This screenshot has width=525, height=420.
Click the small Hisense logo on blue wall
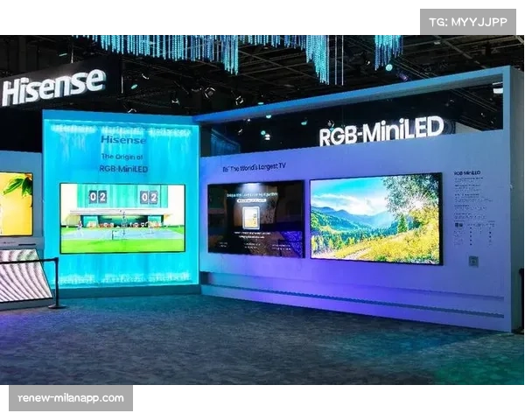(x=123, y=139)
